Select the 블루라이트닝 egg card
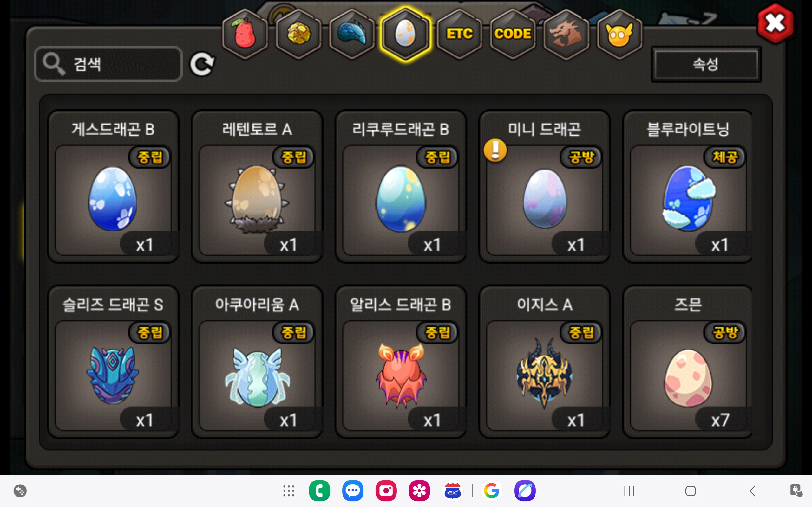812x507 pixels. (688, 186)
